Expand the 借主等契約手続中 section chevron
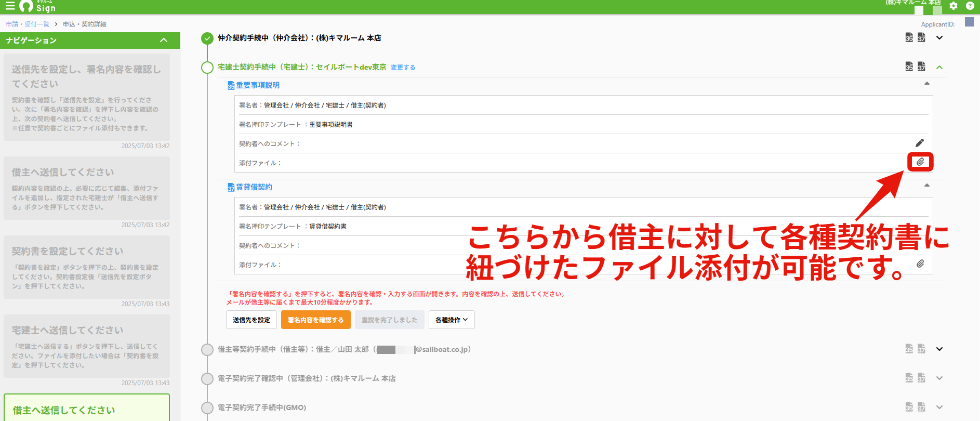 click(939, 349)
